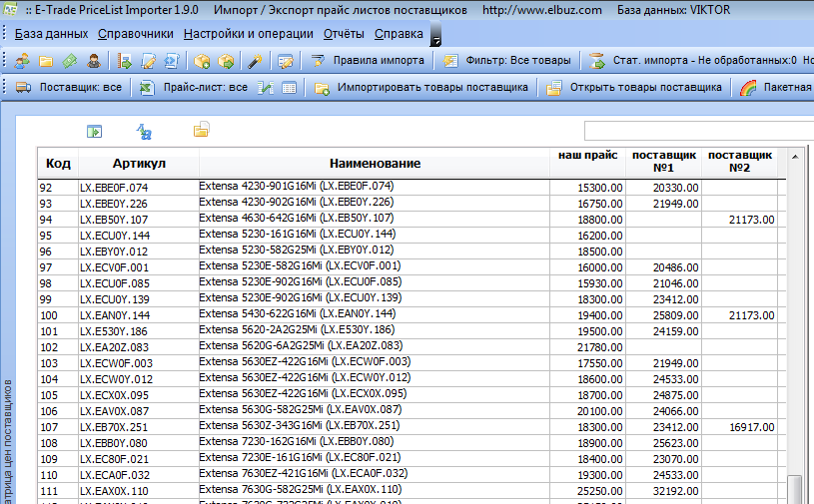Select article LX.EBB0Y.080
This screenshot has height=504, width=814.
coord(138,443)
